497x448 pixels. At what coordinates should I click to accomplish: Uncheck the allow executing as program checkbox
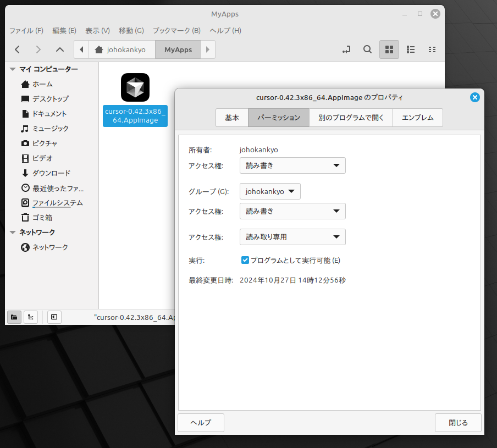click(x=245, y=260)
